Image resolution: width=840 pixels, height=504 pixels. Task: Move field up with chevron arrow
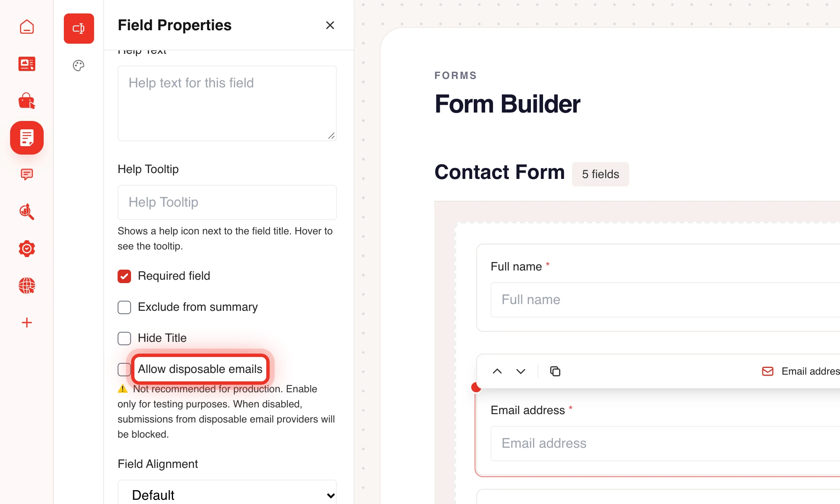click(497, 371)
